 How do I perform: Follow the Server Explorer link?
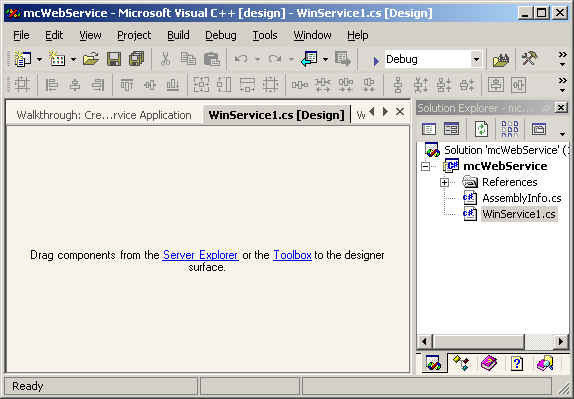click(201, 255)
